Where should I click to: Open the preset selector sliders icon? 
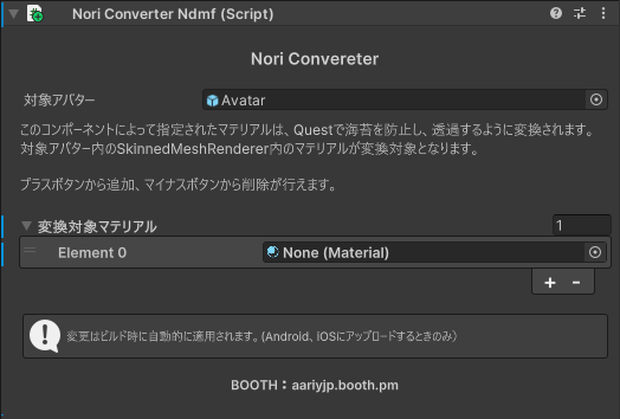pyautogui.click(x=580, y=13)
